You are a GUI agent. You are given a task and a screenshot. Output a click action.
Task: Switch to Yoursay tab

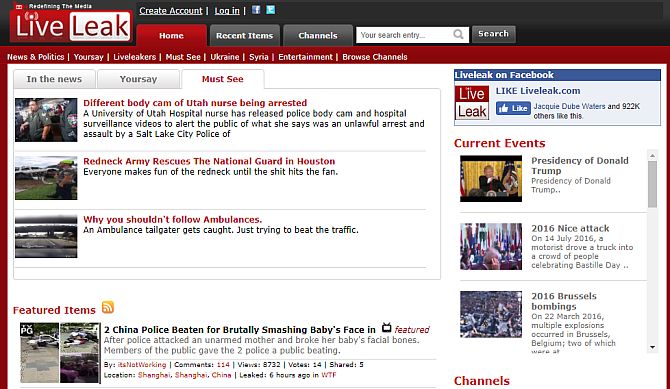138,79
